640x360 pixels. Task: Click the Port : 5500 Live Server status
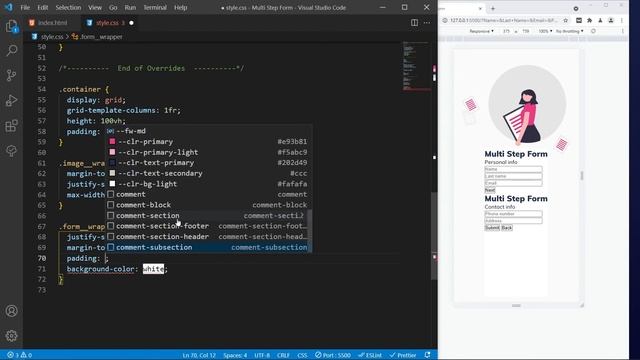click(x=333, y=355)
